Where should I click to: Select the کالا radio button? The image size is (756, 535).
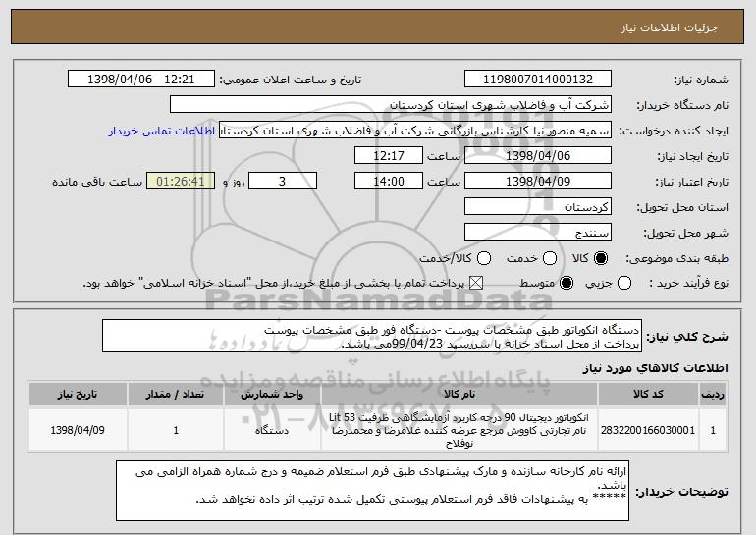pos(601,258)
